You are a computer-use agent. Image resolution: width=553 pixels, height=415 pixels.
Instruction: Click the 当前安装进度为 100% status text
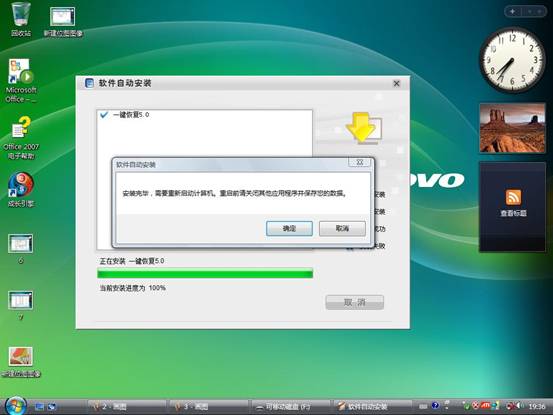coord(133,288)
